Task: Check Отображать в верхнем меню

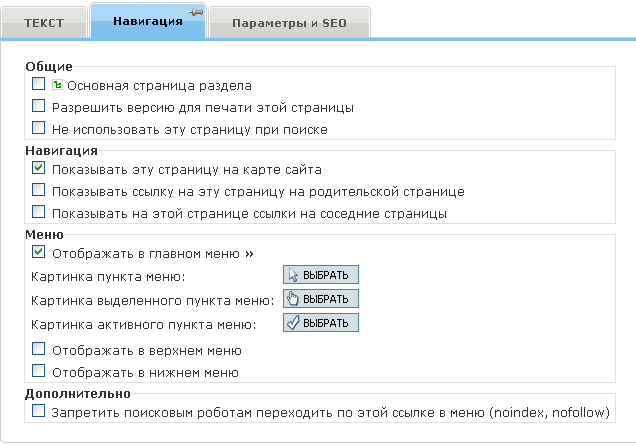Action: coord(39,350)
